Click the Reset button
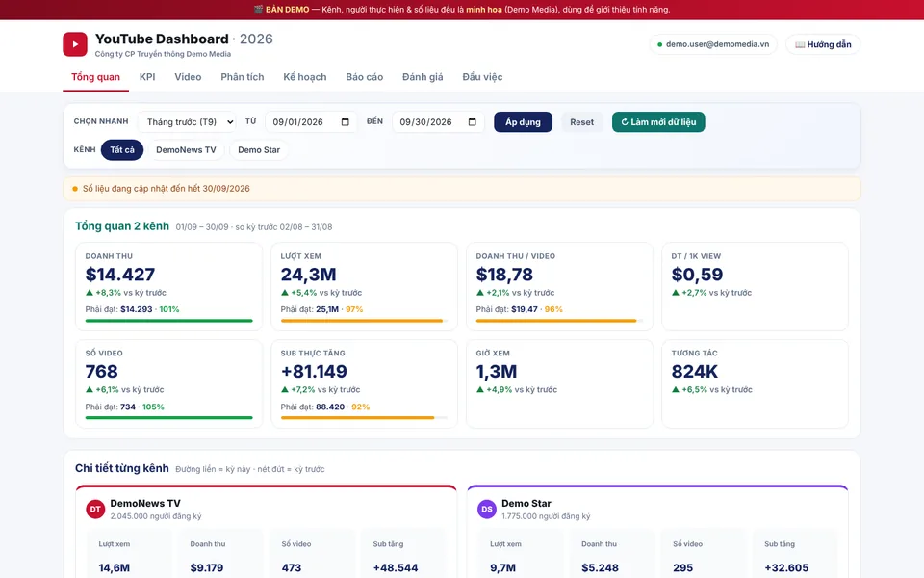Screen dimensions: 924x578 pos(581,122)
